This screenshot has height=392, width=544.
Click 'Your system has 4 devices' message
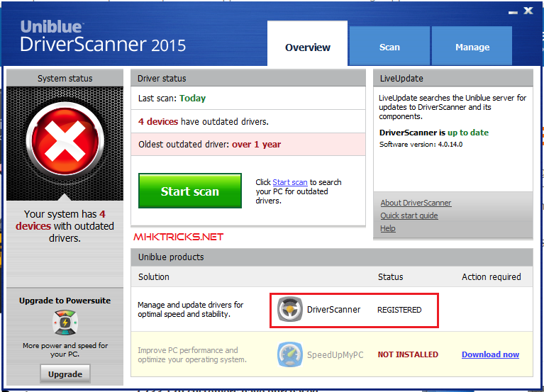coord(65,226)
